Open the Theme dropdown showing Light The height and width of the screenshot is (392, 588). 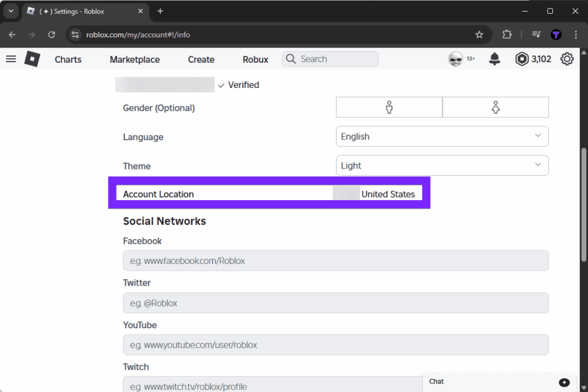442,166
